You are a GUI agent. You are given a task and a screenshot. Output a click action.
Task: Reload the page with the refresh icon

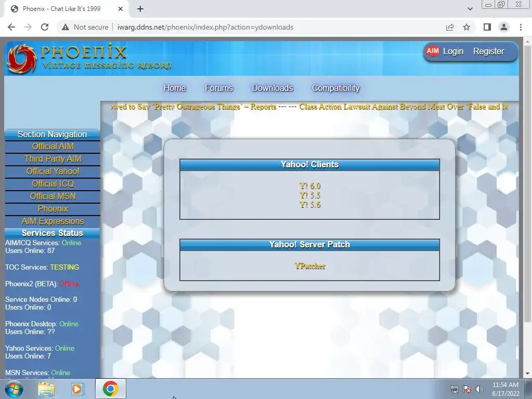45,27
